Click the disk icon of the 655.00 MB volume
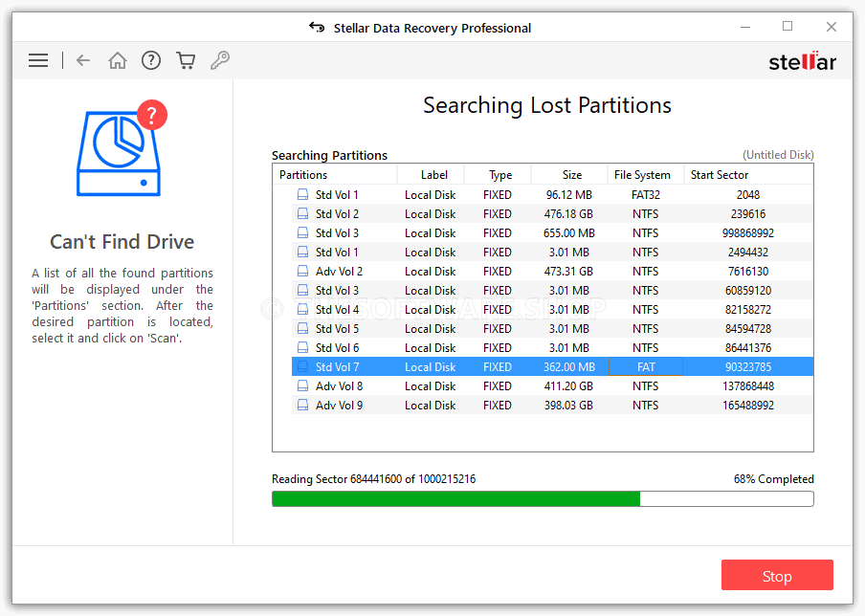The height and width of the screenshot is (616, 865). [303, 232]
